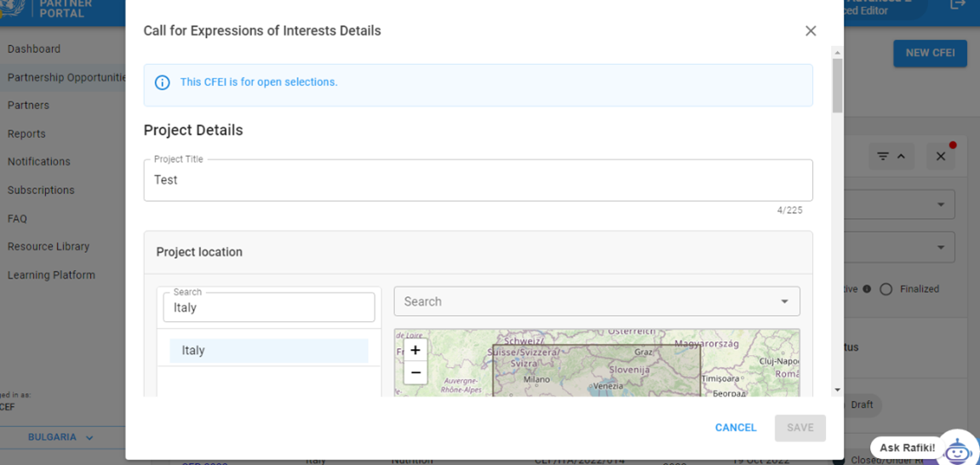Viewport: 980px width, 465px height.
Task: Click the filter lines icon behind the dialog
Action: pos(882,156)
